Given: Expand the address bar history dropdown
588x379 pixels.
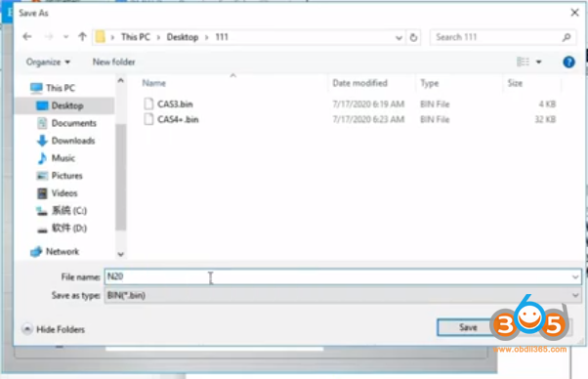Looking at the screenshot, I should (399, 37).
